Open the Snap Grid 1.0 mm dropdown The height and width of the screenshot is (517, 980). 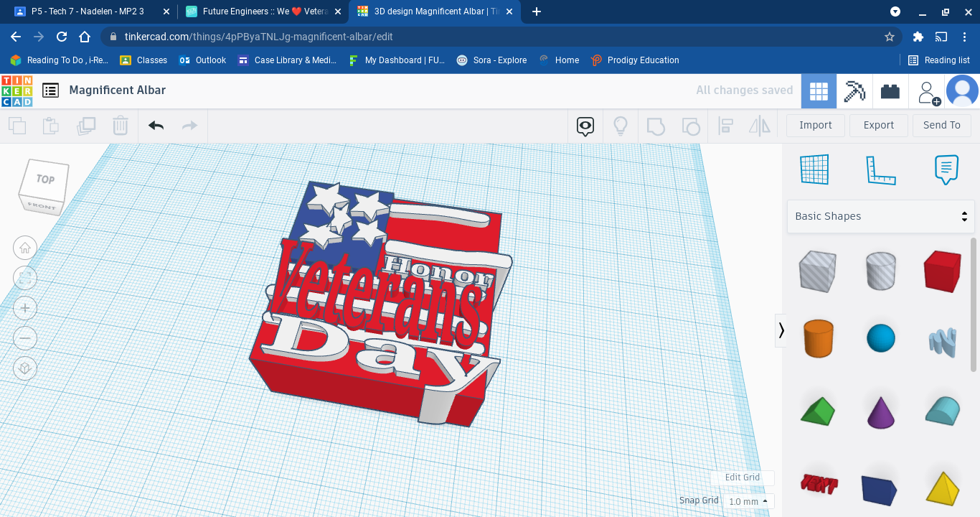[749, 501]
